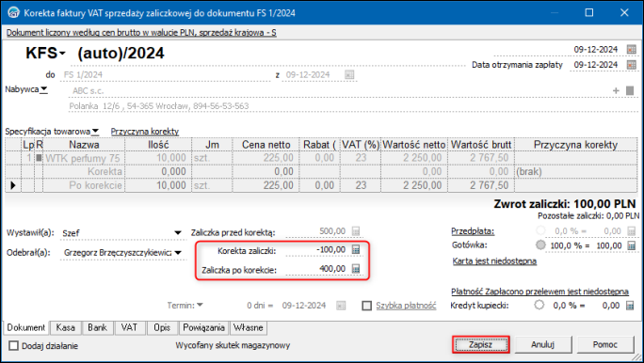Image resolution: width=644 pixels, height=363 pixels.
Task: Open calculator for Gotówka amount
Action: (631, 245)
